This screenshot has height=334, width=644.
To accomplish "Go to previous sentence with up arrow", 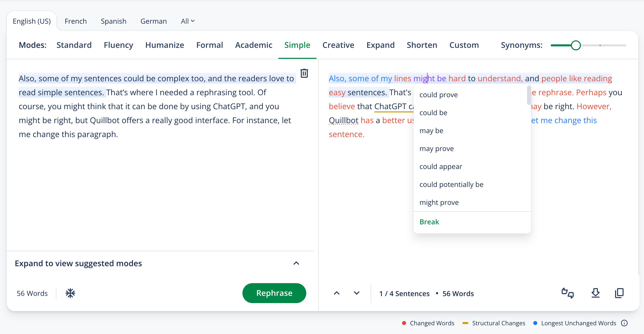I will coord(336,293).
